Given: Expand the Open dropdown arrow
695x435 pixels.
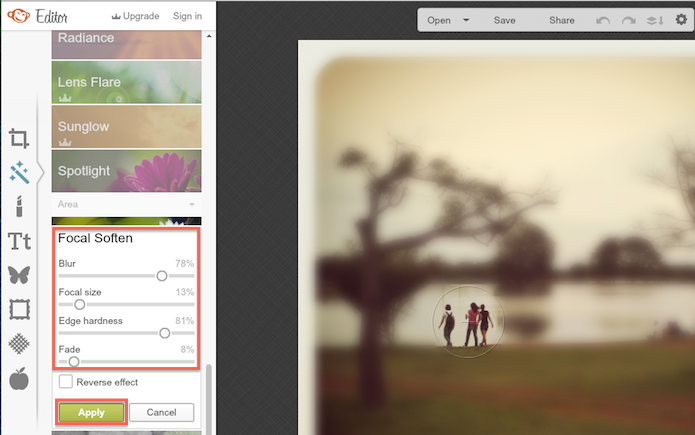Looking at the screenshot, I should (466, 20).
